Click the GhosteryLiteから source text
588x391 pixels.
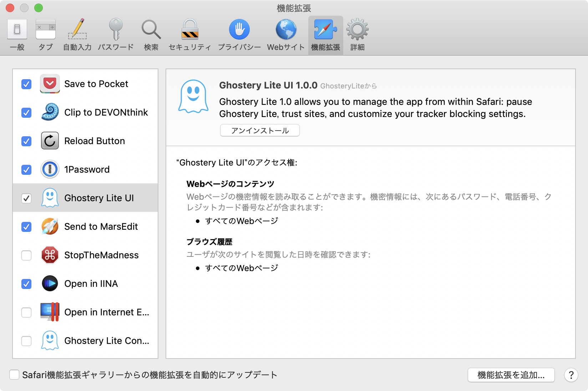[349, 86]
